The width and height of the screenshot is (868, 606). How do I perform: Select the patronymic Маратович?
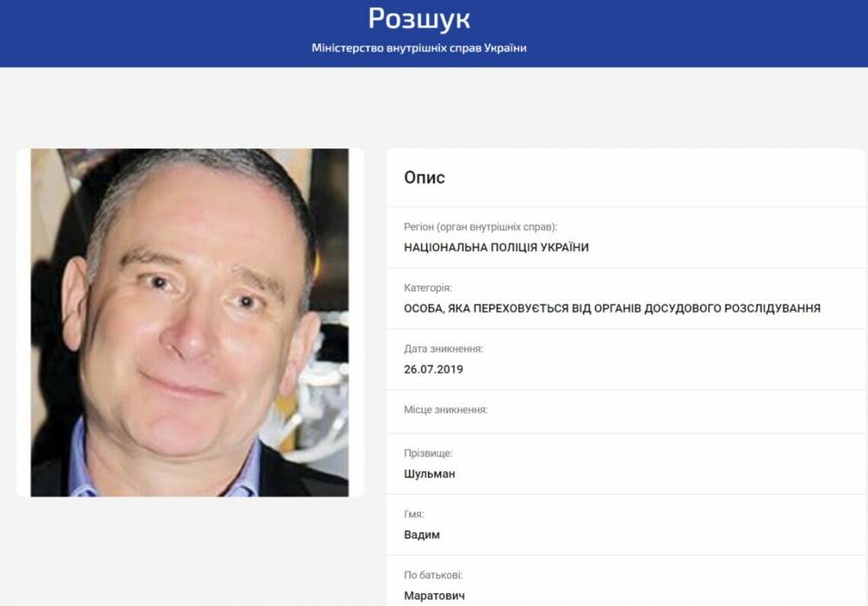click(x=435, y=596)
